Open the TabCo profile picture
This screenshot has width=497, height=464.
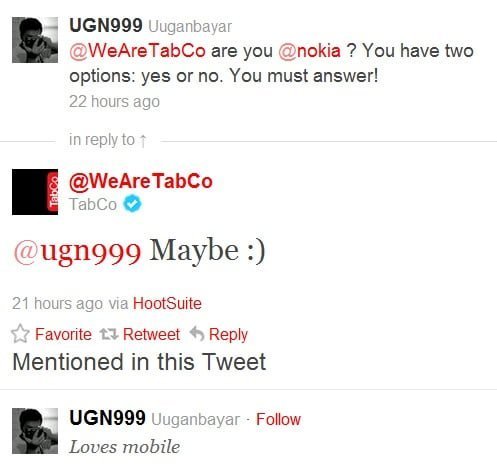click(x=35, y=192)
